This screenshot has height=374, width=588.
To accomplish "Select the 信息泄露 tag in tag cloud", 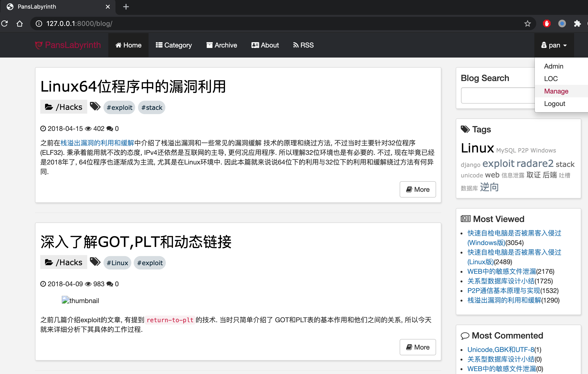I will pos(513,175).
